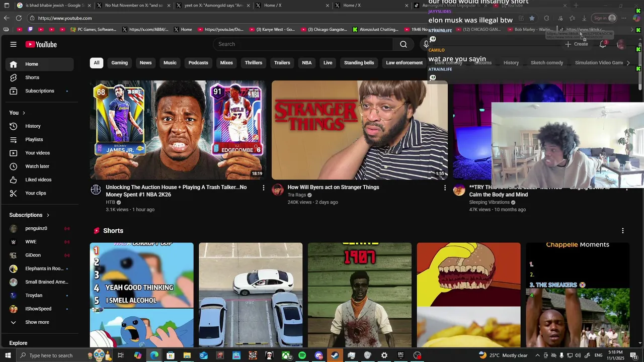This screenshot has height=362, width=644.
Task: Open the NBA 2K26 Auction House video thumbnail
Action: point(178,130)
